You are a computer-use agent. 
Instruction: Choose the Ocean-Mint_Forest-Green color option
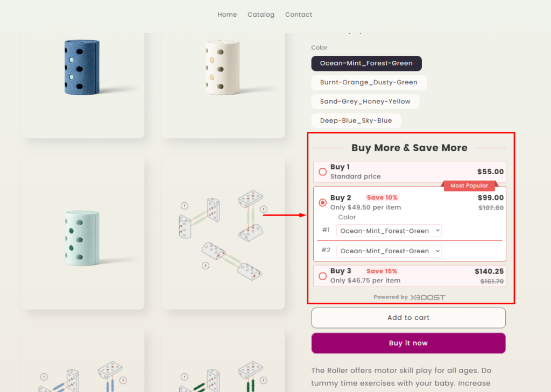tap(366, 63)
